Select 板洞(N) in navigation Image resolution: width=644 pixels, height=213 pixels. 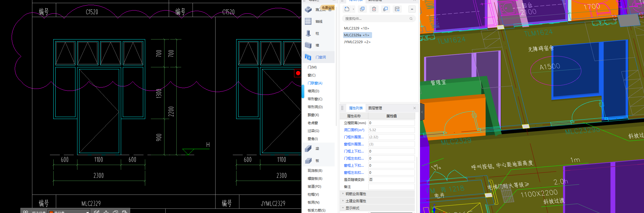tap(313, 202)
